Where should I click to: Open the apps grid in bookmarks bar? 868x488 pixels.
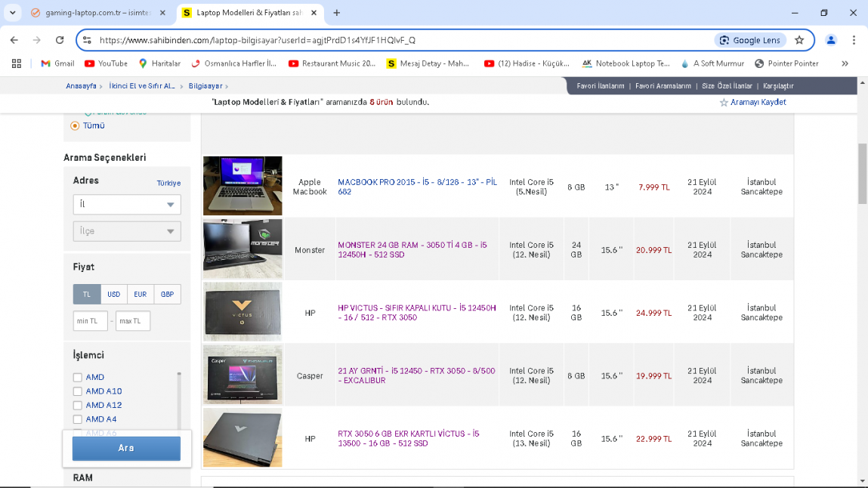coord(17,63)
